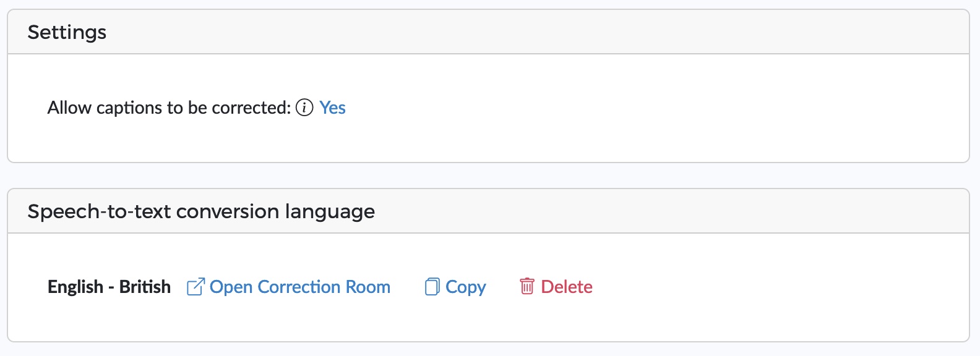This screenshot has height=356, width=980.
Task: Click the Yes link in Settings
Action: (332, 108)
